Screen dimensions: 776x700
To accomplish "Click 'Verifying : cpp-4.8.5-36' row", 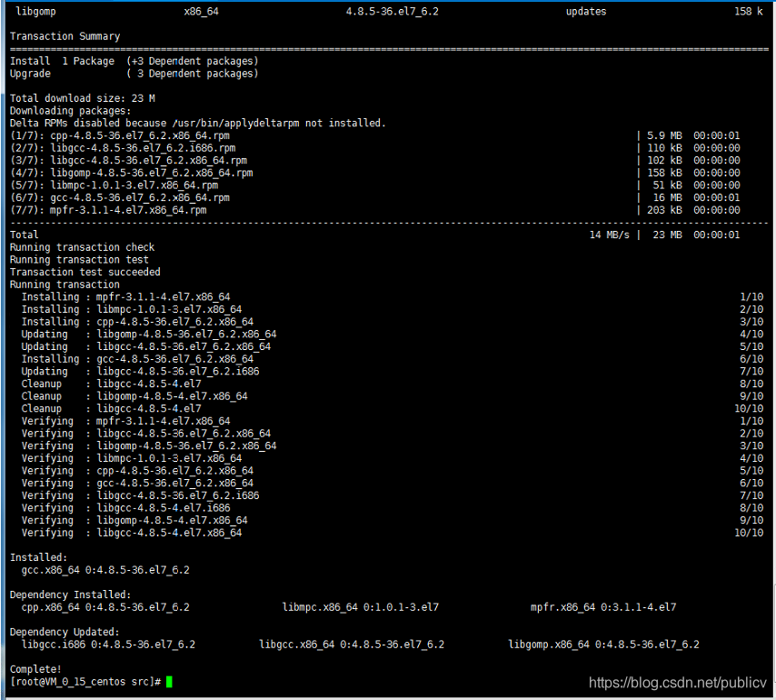I will 392,470.
